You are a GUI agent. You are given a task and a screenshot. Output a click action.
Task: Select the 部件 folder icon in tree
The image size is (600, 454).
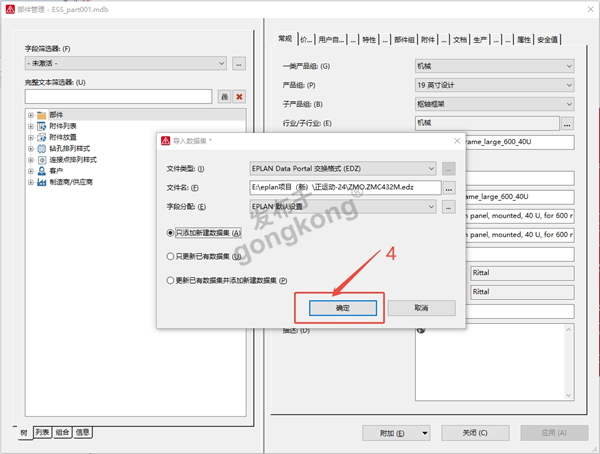(x=41, y=115)
